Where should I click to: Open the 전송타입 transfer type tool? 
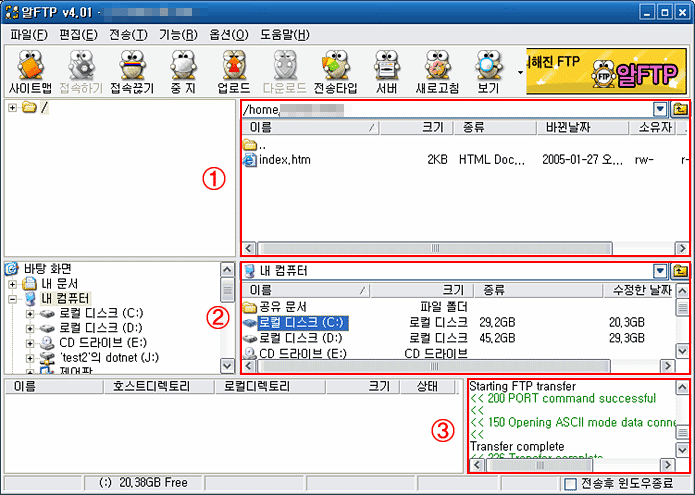[x=336, y=72]
